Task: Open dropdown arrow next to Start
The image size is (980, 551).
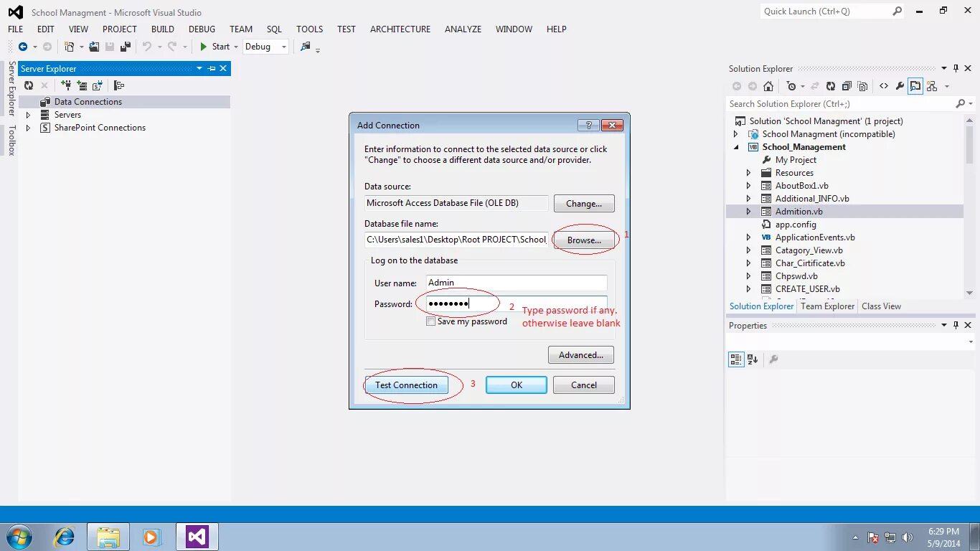Action: (235, 47)
